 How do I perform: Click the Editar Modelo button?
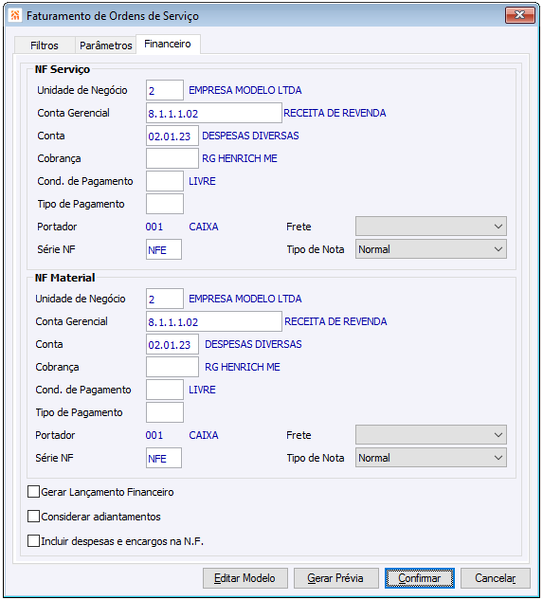pyautogui.click(x=245, y=578)
